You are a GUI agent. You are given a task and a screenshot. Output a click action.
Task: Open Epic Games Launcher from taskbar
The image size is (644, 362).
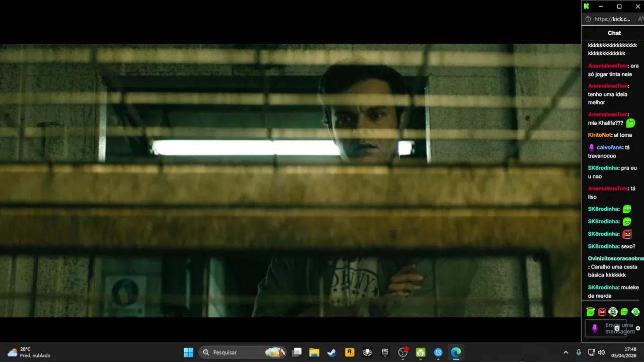pos(385,352)
